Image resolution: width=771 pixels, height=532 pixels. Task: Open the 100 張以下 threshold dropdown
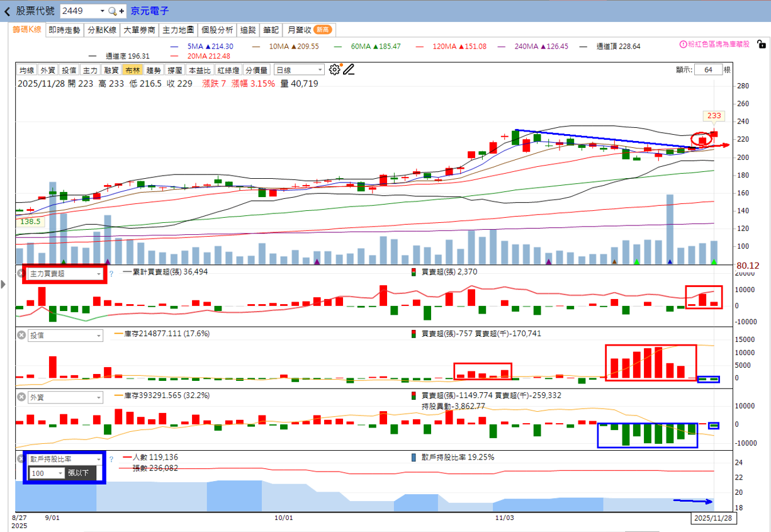pos(47,473)
